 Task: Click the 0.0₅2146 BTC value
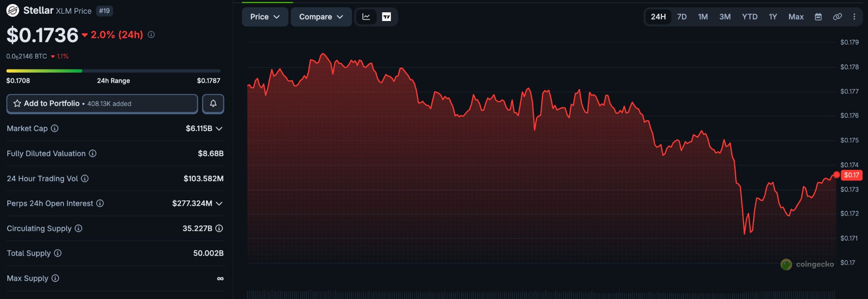pos(26,57)
